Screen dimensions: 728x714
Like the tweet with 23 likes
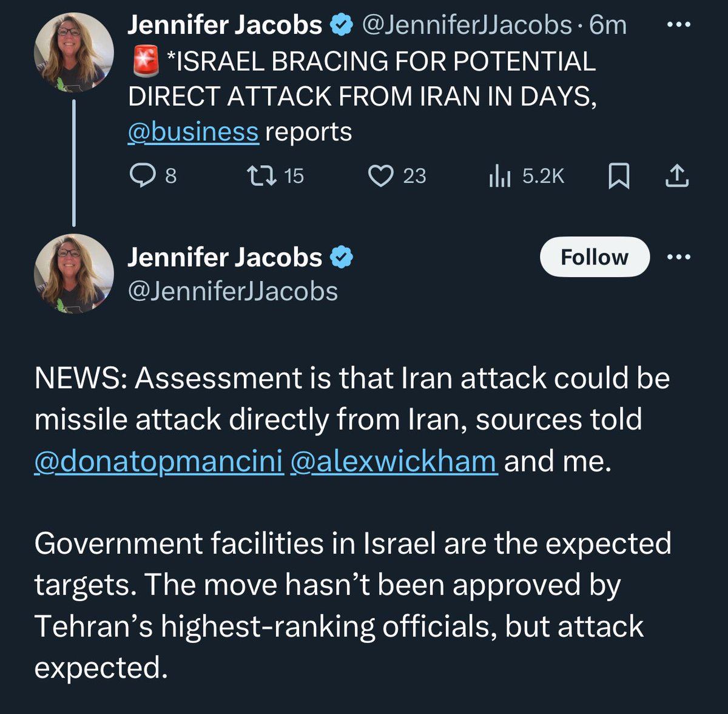pyautogui.click(x=382, y=176)
